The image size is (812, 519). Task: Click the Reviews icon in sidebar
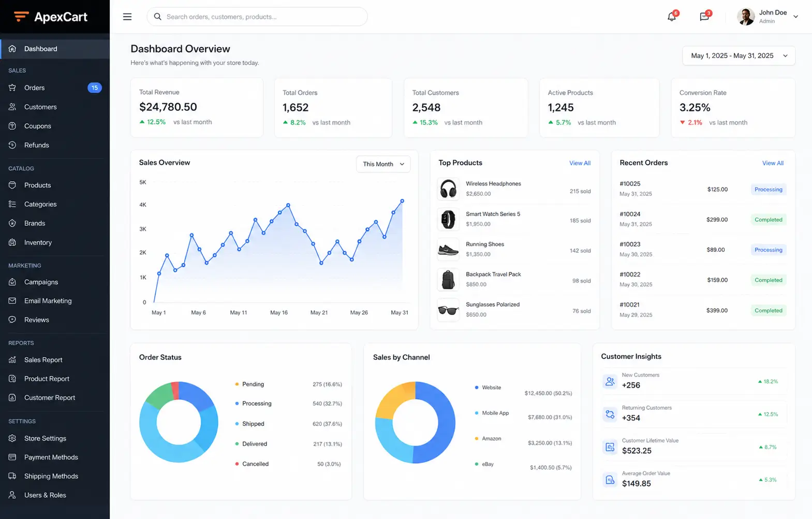point(12,320)
